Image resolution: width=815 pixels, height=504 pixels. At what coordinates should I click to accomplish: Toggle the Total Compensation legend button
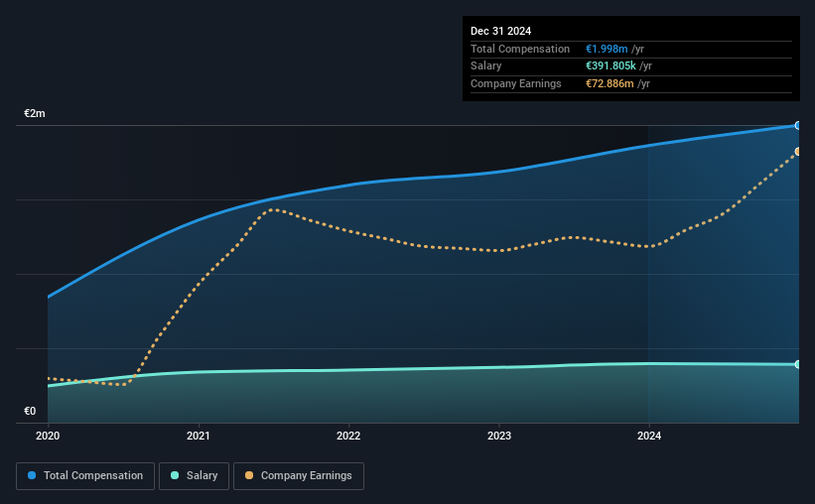85,476
